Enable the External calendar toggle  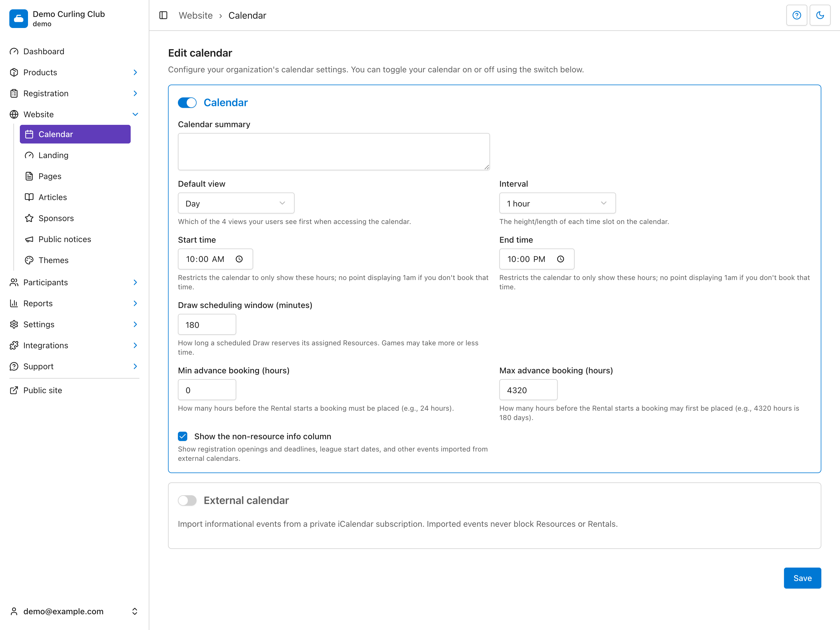187,500
